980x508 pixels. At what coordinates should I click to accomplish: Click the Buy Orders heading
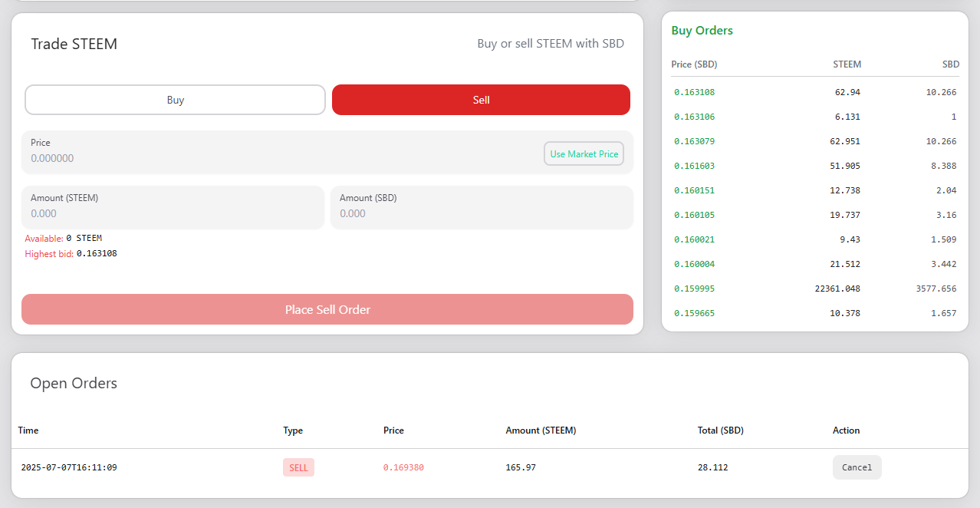click(x=702, y=31)
